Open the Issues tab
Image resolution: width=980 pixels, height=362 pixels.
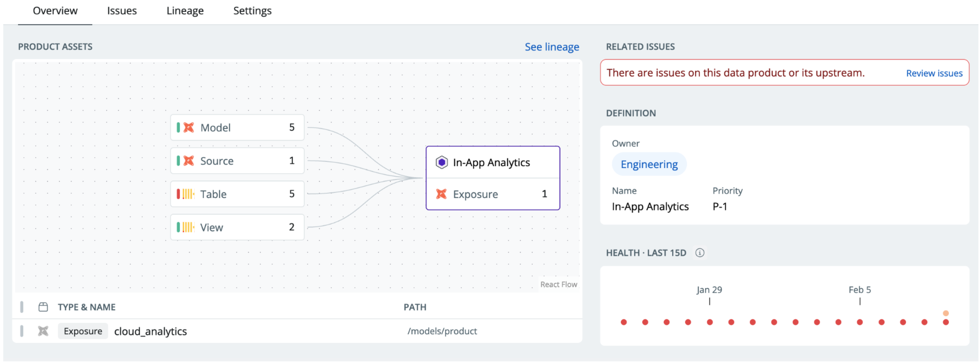click(122, 11)
